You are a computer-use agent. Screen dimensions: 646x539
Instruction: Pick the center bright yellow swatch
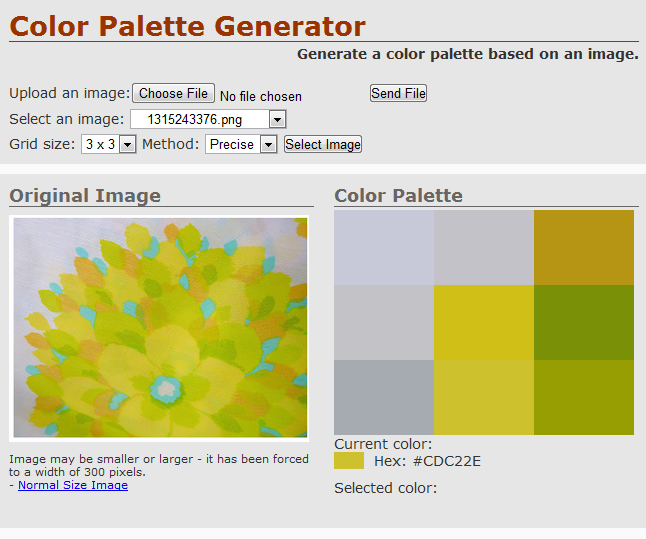pos(484,323)
